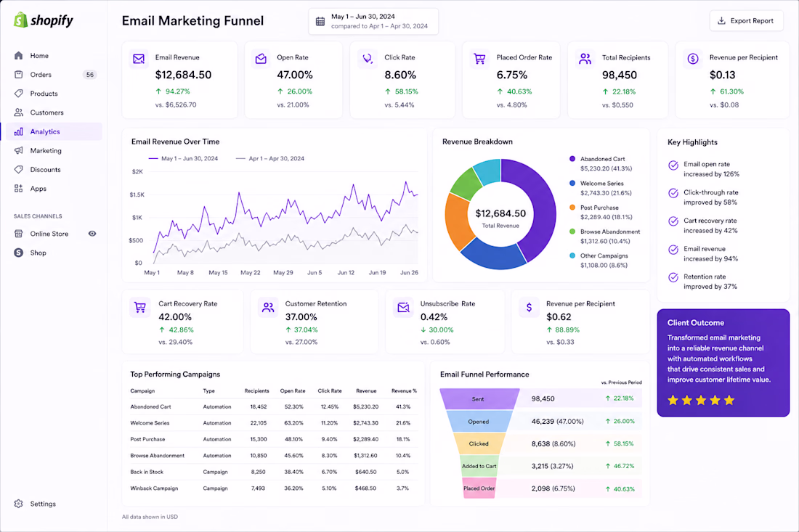This screenshot has width=799, height=532.
Task: Click the Apr 1 – Apr 30 chart legend
Action: (270, 158)
